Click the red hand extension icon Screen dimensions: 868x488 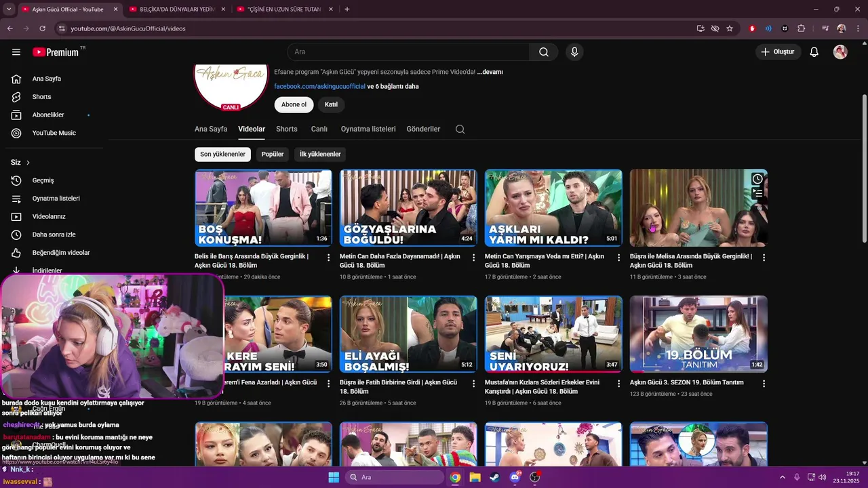point(752,28)
